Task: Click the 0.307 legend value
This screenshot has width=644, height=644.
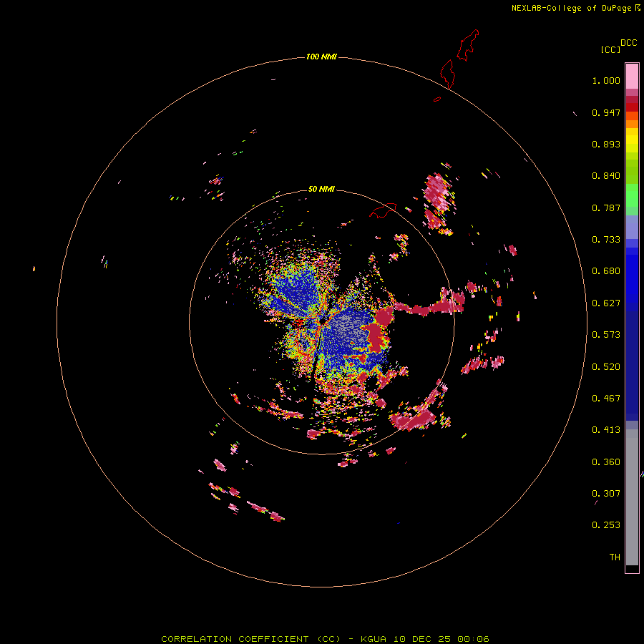Action: pos(606,494)
